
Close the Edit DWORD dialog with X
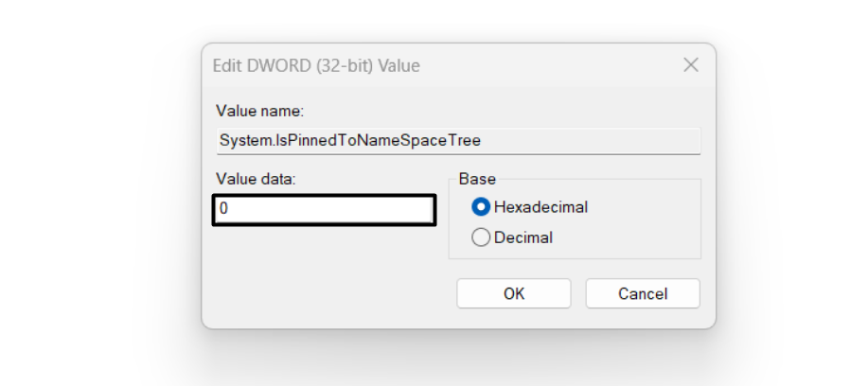coord(691,65)
